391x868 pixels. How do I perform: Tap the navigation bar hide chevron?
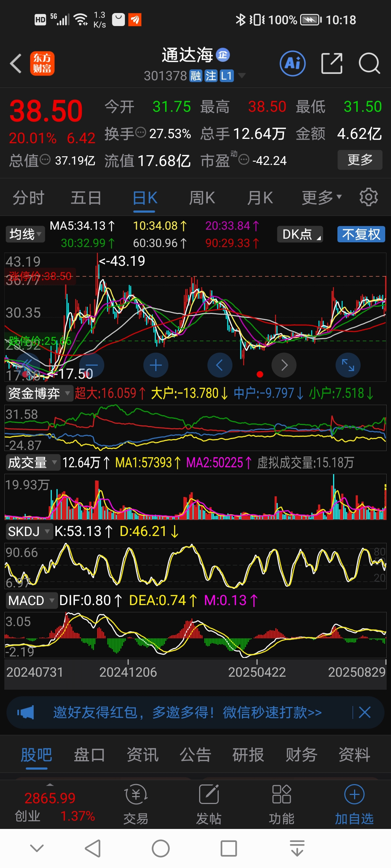[37, 848]
